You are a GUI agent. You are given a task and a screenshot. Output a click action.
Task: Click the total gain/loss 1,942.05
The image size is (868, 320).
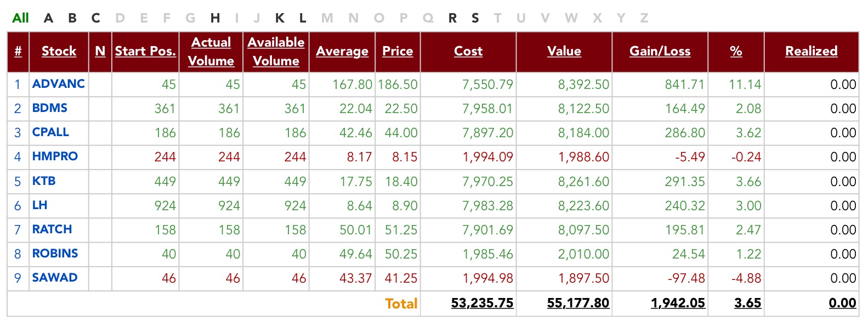pyautogui.click(x=678, y=303)
